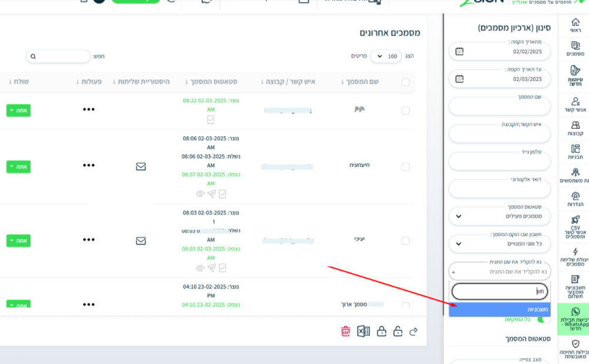
Task: Click the curved share arrow icon
Action: (x=414, y=332)
